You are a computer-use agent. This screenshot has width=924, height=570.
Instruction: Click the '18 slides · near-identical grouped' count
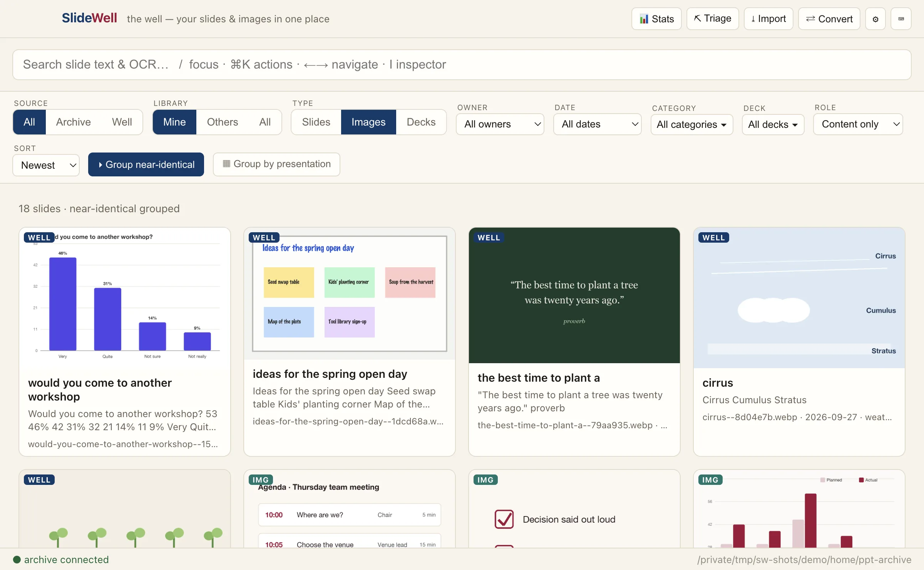[99, 208]
